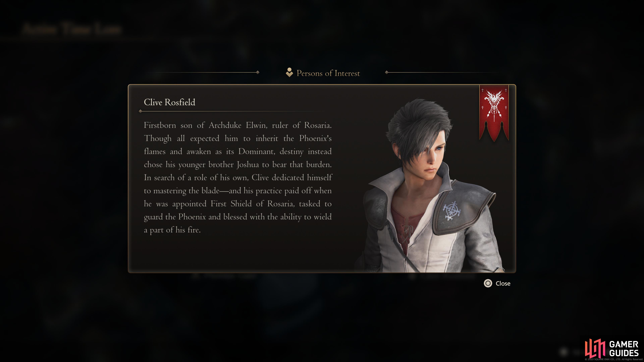The image size is (644, 362).
Task: Click the circle button icon beside Close
Action: [x=488, y=283]
